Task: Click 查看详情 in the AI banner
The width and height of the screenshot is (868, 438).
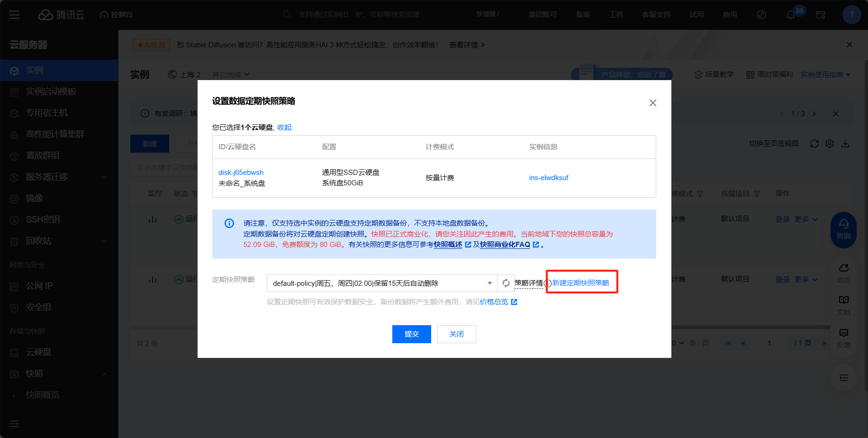Action: tap(467, 45)
